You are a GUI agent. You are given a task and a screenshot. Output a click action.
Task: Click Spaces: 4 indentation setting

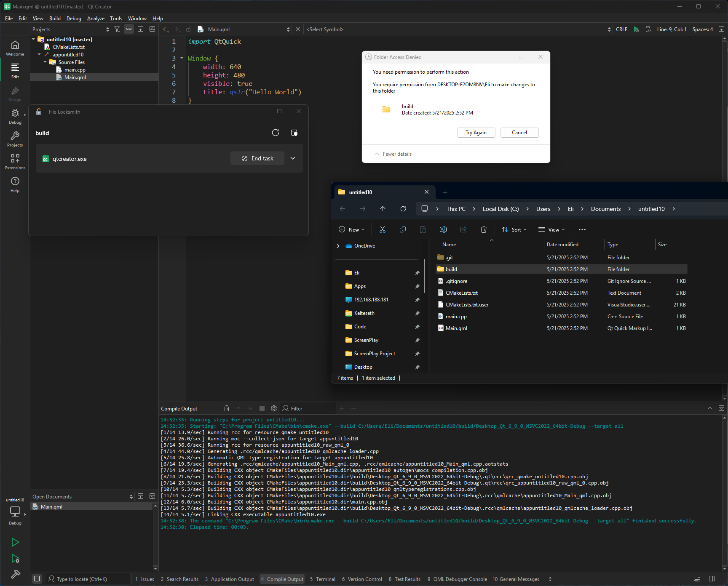pos(703,29)
